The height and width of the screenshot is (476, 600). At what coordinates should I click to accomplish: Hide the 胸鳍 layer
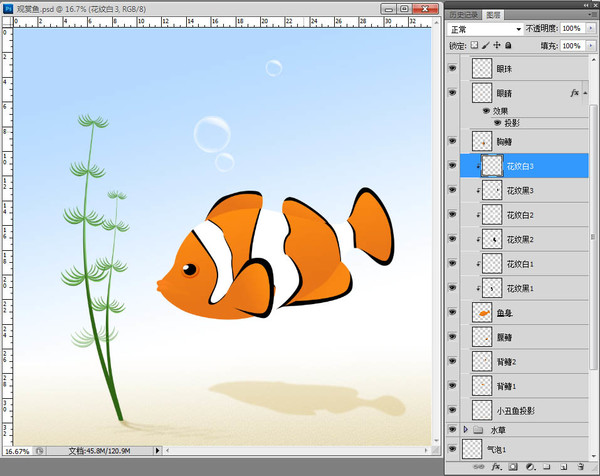click(452, 141)
